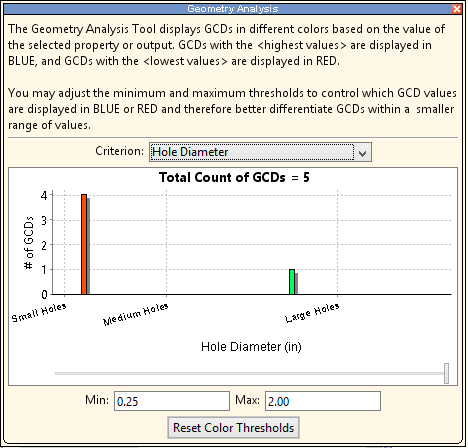This screenshot has height=448, width=468.
Task: Click the Criterion dropdown arrow
Action: pyautogui.click(x=362, y=153)
